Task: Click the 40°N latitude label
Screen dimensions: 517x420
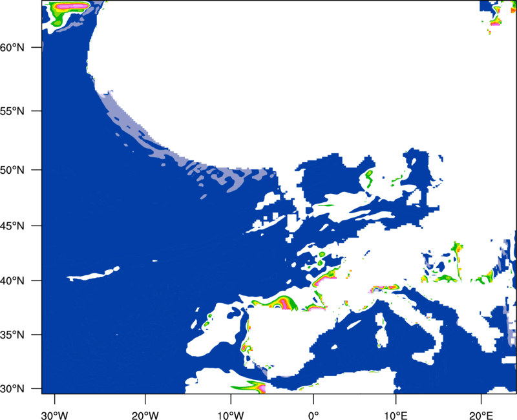Action: tap(12, 280)
